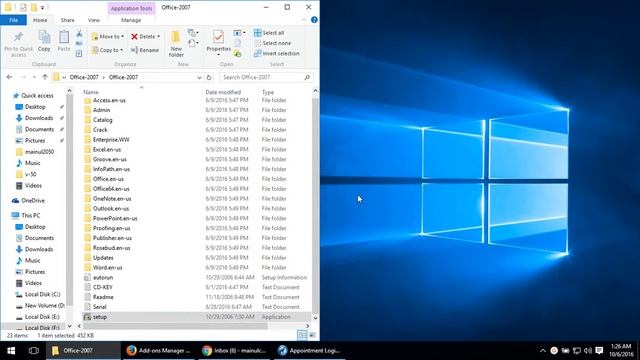Click the Office-2007 breadcrumb parent folder
This screenshot has height=360, width=640.
click(x=84, y=77)
